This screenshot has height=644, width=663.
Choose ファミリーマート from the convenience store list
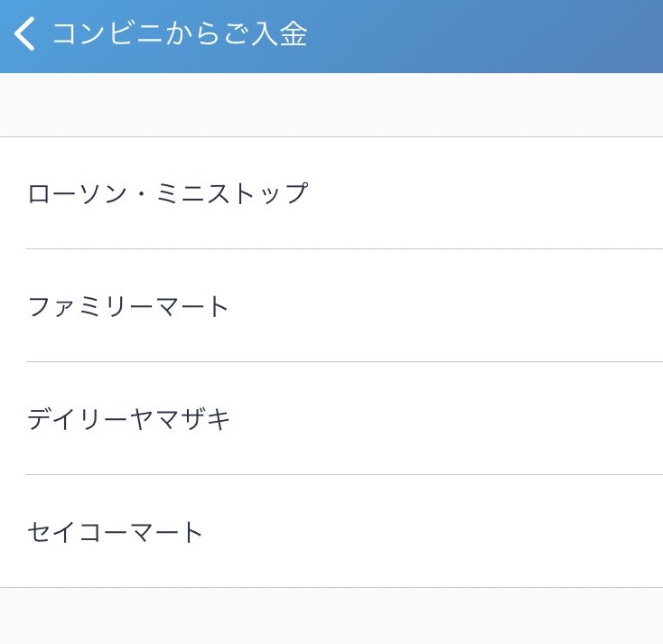[x=331, y=305]
